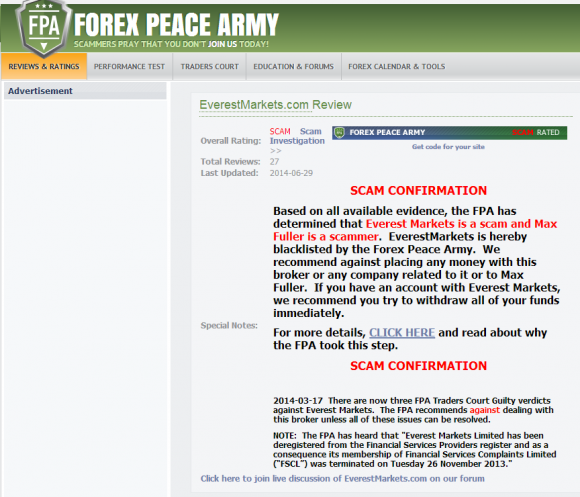Viewport: 580px width, 497px height.
Task: Click the Scam Investigation link
Action: pyautogui.click(x=297, y=136)
